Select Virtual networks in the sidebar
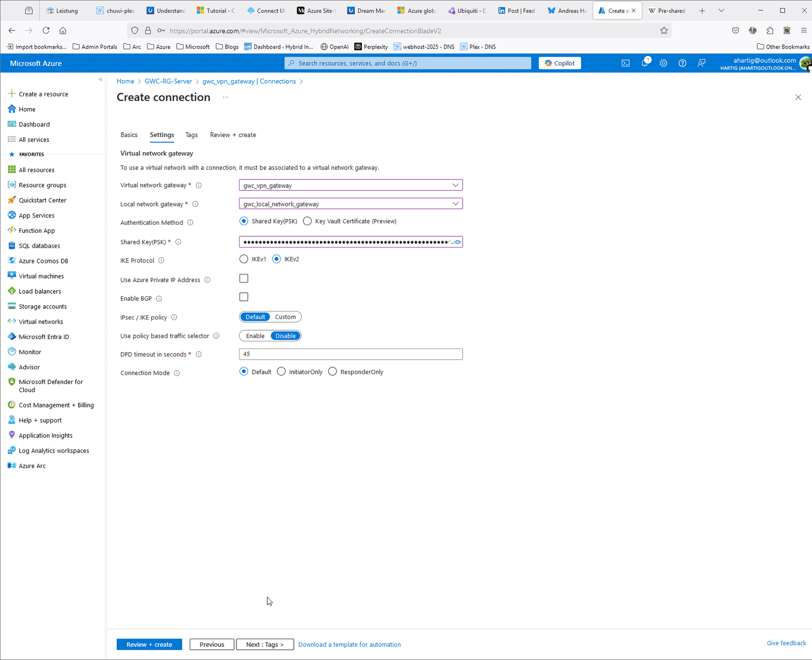 (41, 321)
